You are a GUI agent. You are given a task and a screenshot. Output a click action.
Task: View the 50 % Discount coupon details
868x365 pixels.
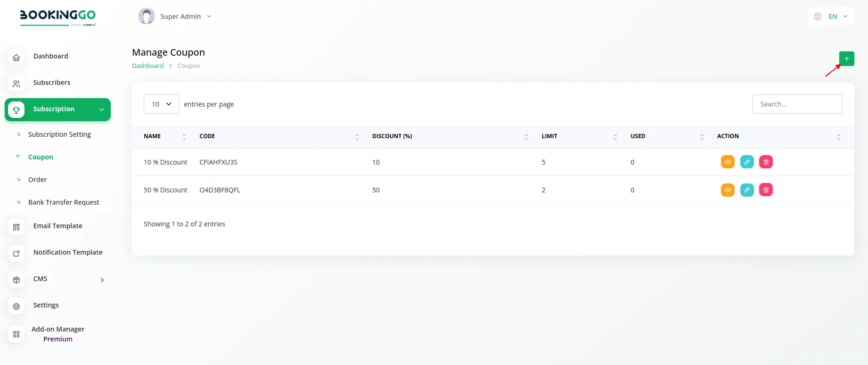(x=728, y=190)
